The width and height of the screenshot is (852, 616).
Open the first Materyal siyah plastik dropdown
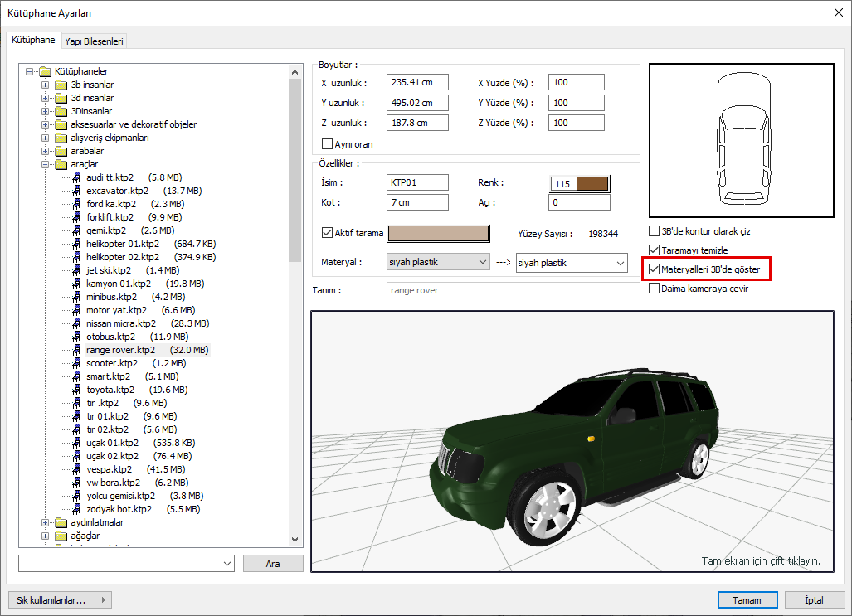coord(439,262)
